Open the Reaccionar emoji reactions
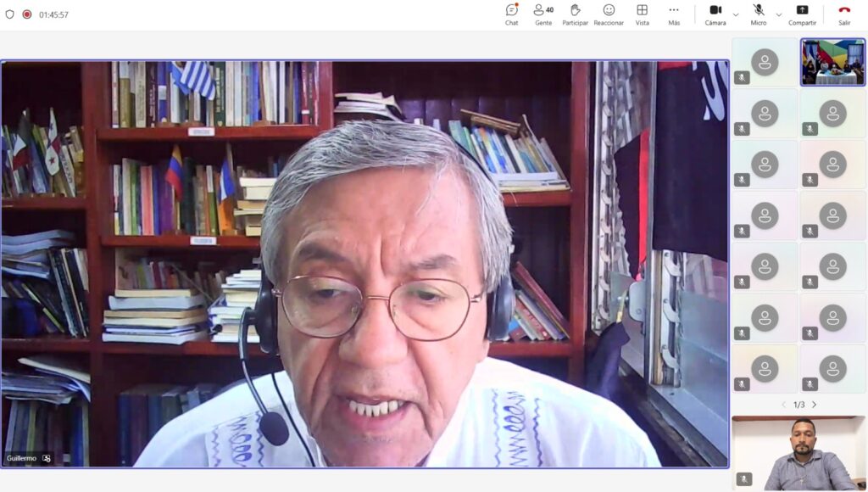This screenshot has height=492, width=868. [609, 14]
